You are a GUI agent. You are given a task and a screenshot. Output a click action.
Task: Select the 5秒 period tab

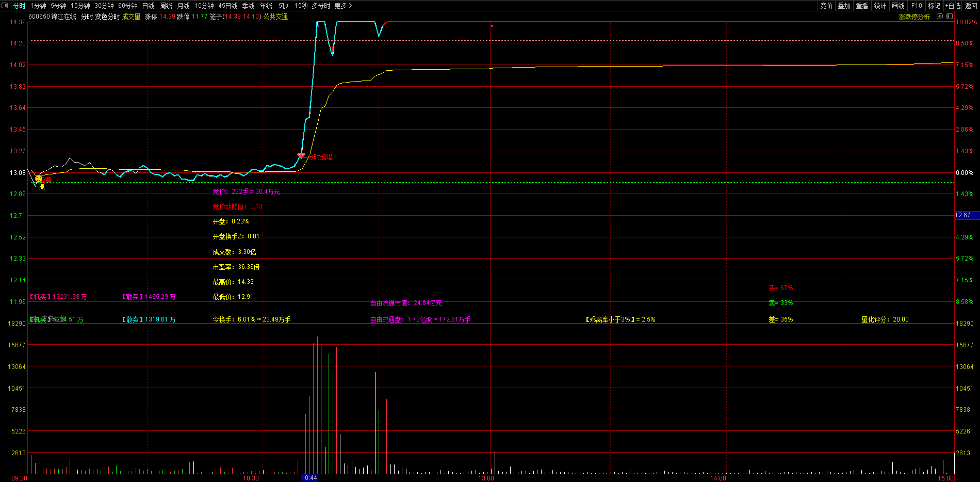click(x=283, y=6)
